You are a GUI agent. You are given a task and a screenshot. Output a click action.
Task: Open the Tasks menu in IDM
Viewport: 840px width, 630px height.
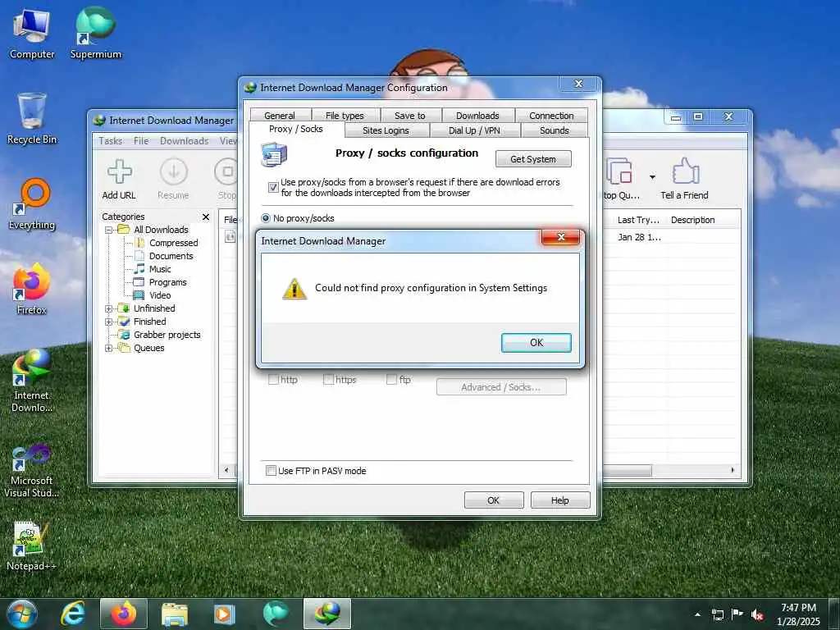point(111,141)
